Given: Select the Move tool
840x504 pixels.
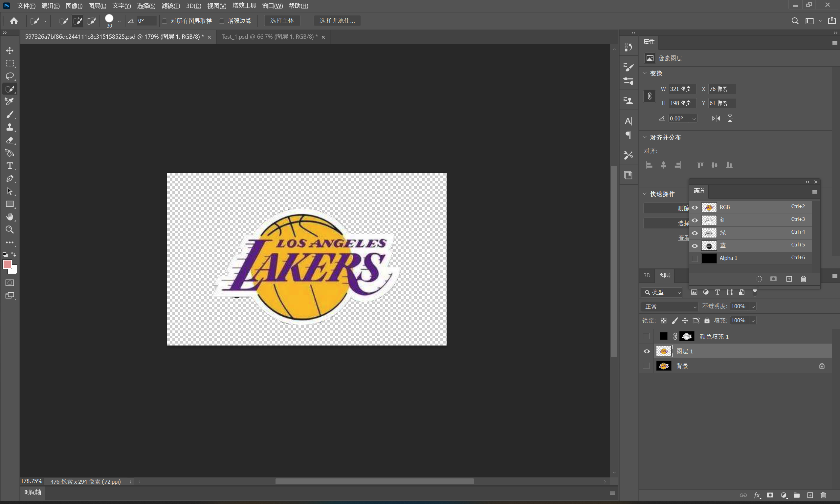Looking at the screenshot, I should (10, 51).
